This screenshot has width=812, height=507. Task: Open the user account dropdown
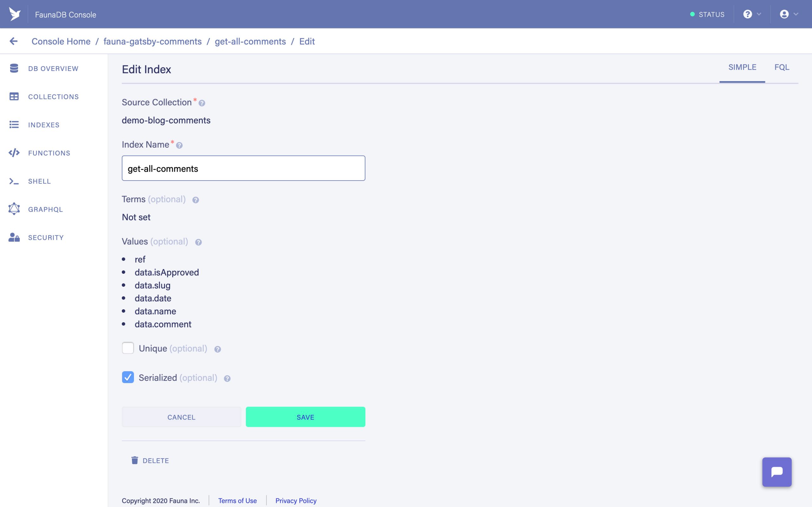pyautogui.click(x=788, y=14)
